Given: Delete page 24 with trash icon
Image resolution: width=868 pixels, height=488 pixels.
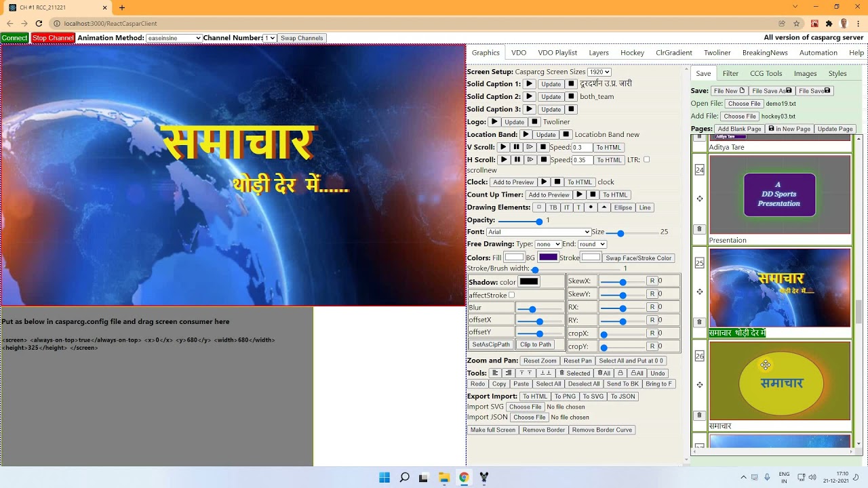Looking at the screenshot, I should coord(700,229).
